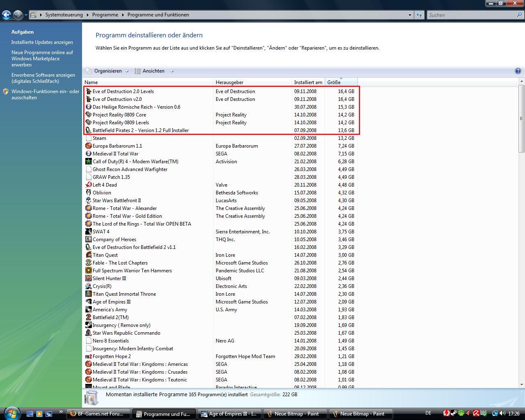The height and width of the screenshot is (420, 525).
Task: Click the America's Army icon
Action: pyautogui.click(x=88, y=310)
